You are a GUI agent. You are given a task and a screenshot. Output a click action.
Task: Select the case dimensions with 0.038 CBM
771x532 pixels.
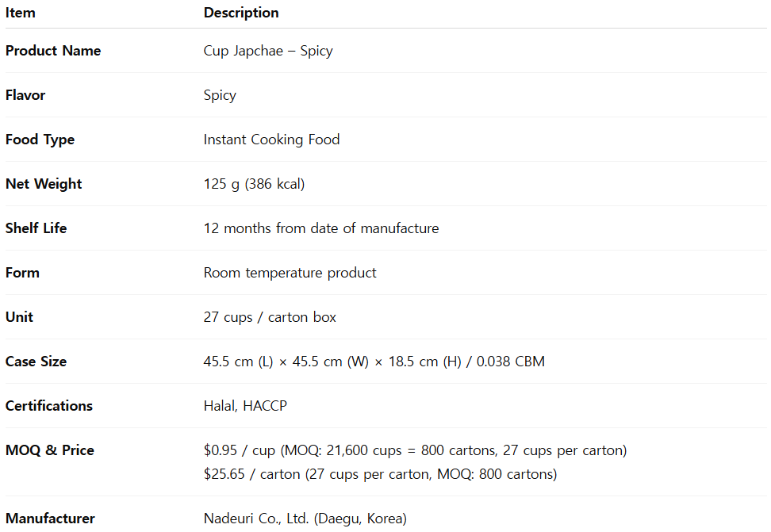click(x=374, y=362)
